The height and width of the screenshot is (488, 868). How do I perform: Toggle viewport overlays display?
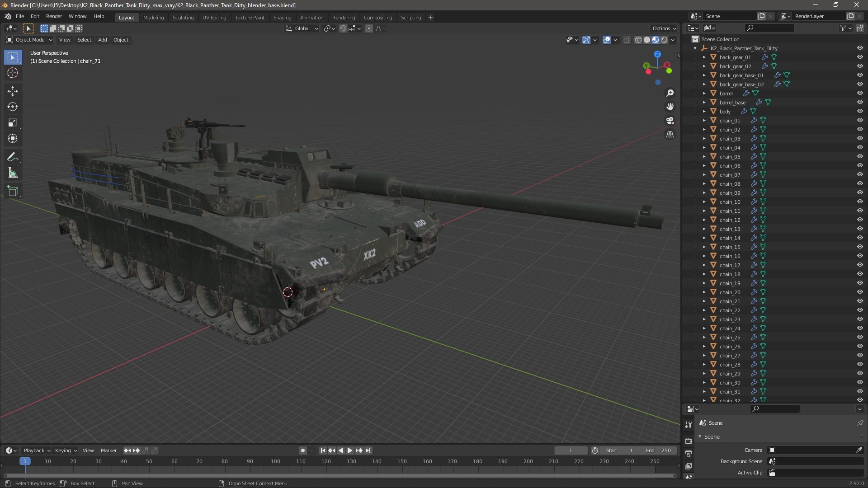607,40
